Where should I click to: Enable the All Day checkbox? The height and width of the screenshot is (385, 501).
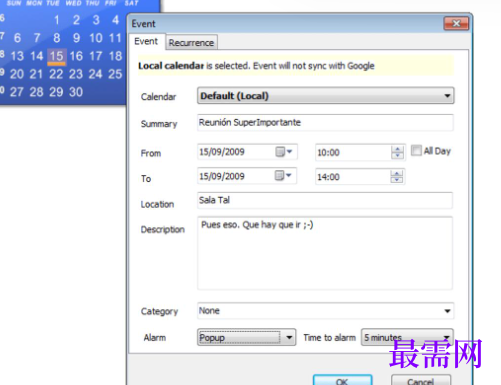tap(416, 150)
